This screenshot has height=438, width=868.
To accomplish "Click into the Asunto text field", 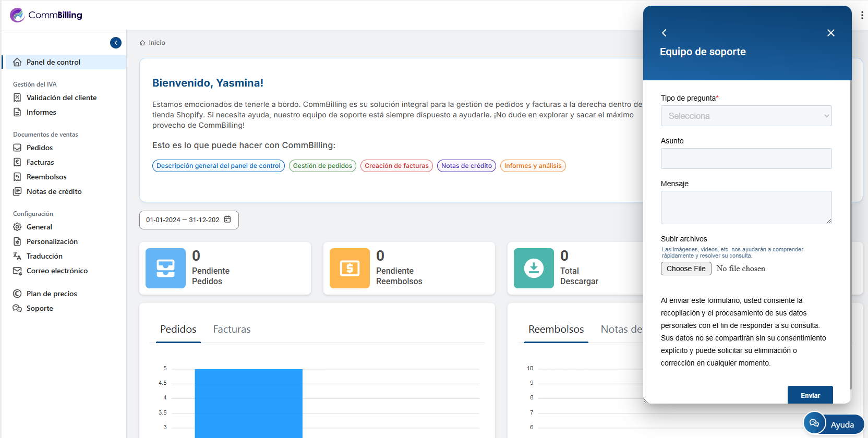I will point(746,159).
